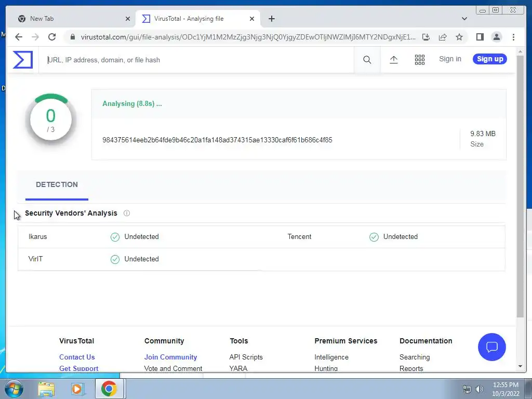
Task: Click the Sign in link
Action: pyautogui.click(x=450, y=59)
